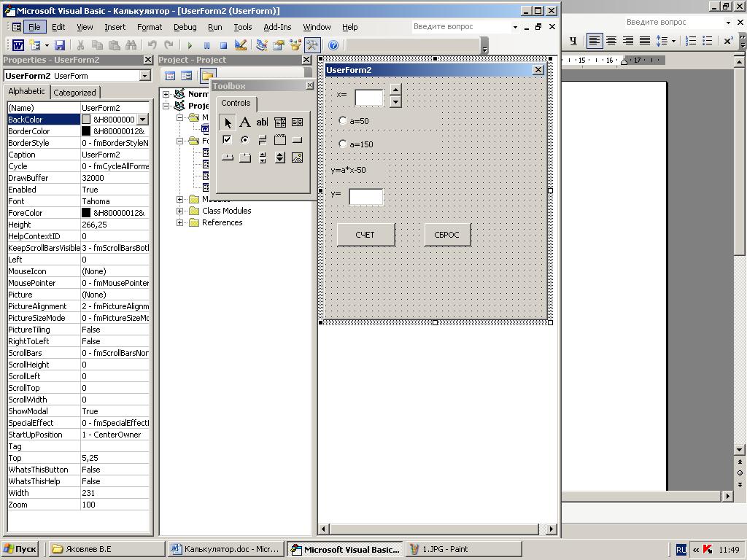Run the project with the play icon
This screenshot has height=560, width=747.
(190, 46)
